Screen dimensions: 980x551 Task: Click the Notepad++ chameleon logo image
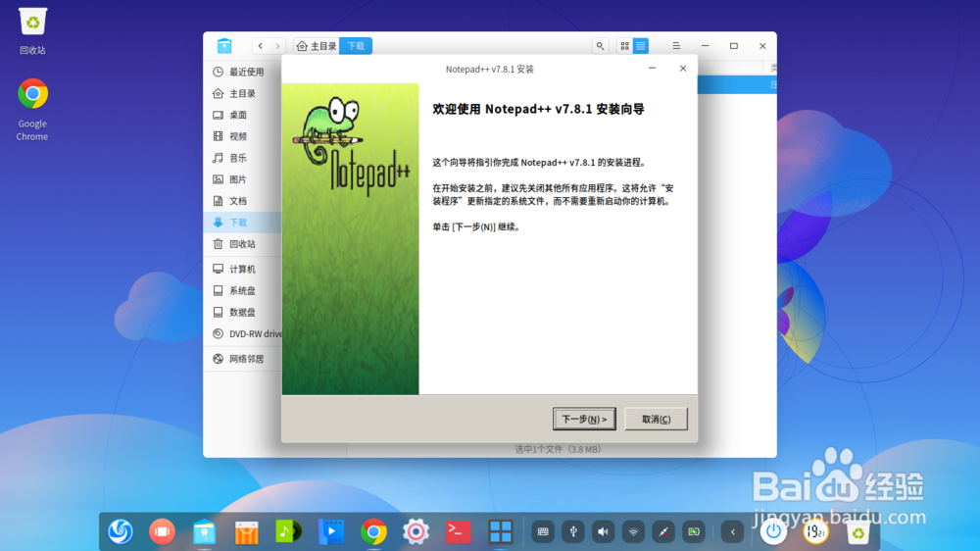click(x=350, y=145)
